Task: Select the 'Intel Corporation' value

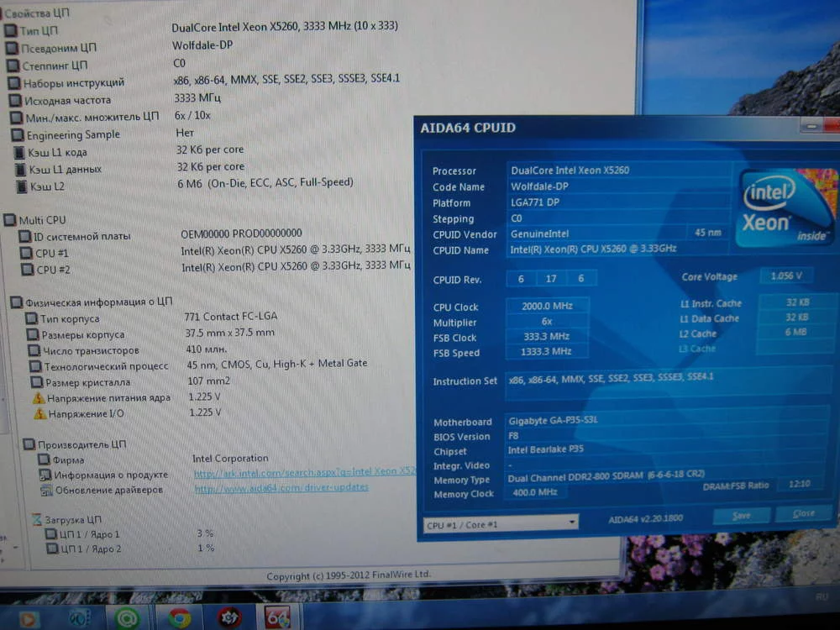Action: click(x=230, y=459)
